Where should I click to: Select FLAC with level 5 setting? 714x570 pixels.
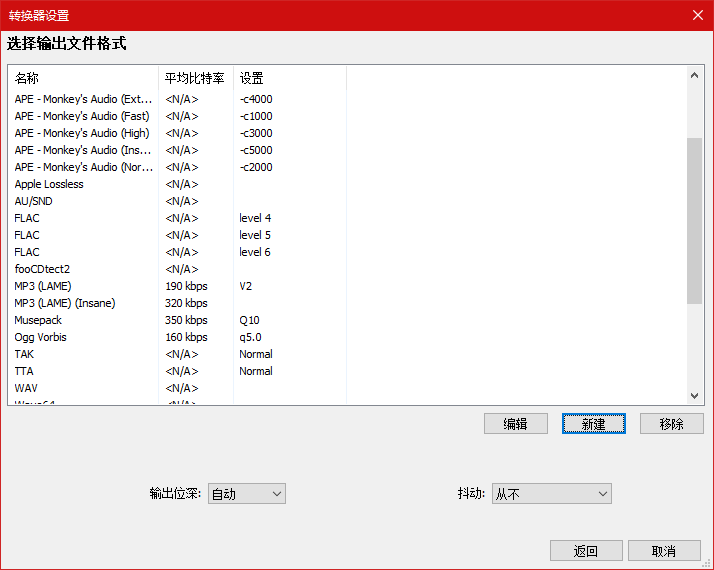click(x=27, y=235)
